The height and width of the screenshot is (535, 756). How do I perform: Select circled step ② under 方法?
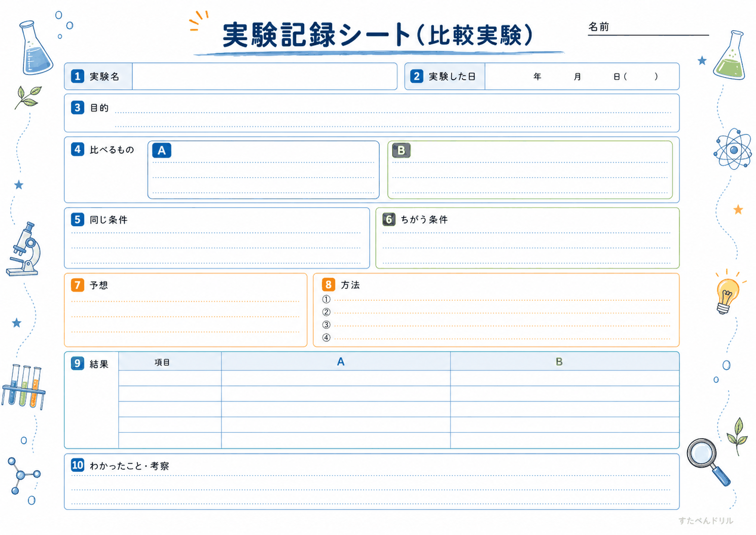click(x=326, y=312)
